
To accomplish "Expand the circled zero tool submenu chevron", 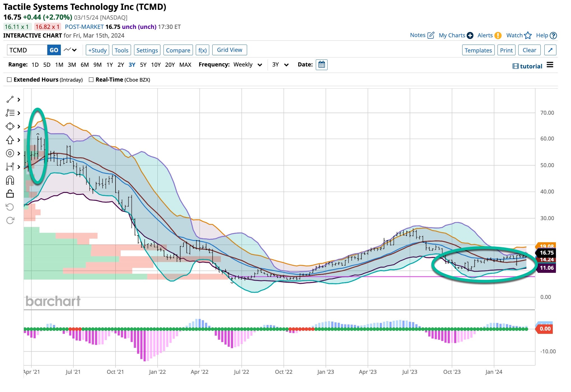I will (19, 153).
